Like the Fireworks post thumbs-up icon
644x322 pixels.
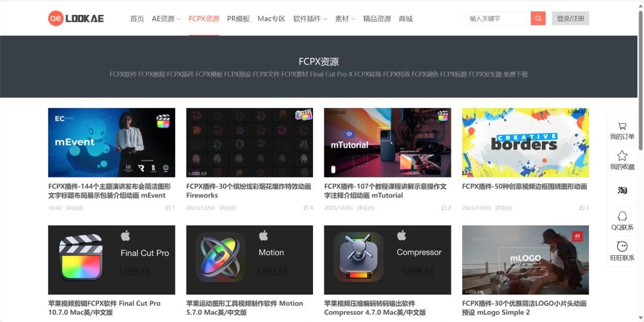306,208
